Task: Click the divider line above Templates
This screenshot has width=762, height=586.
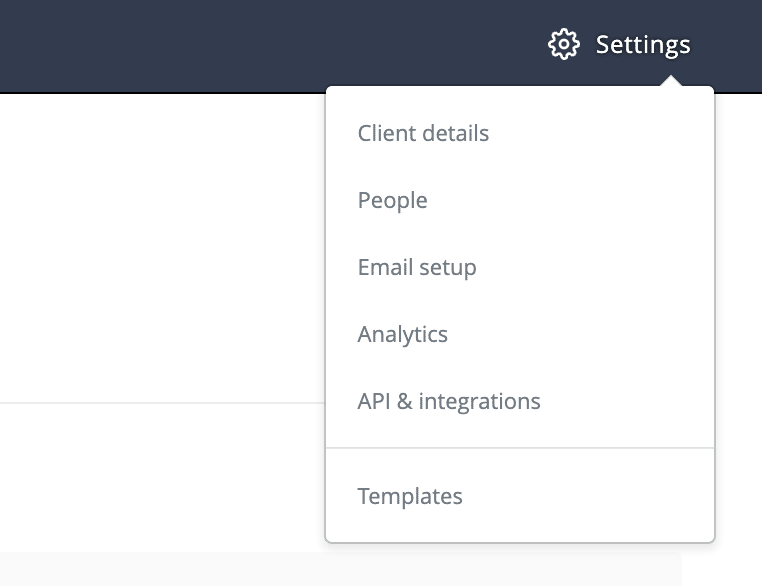Action: tap(520, 448)
